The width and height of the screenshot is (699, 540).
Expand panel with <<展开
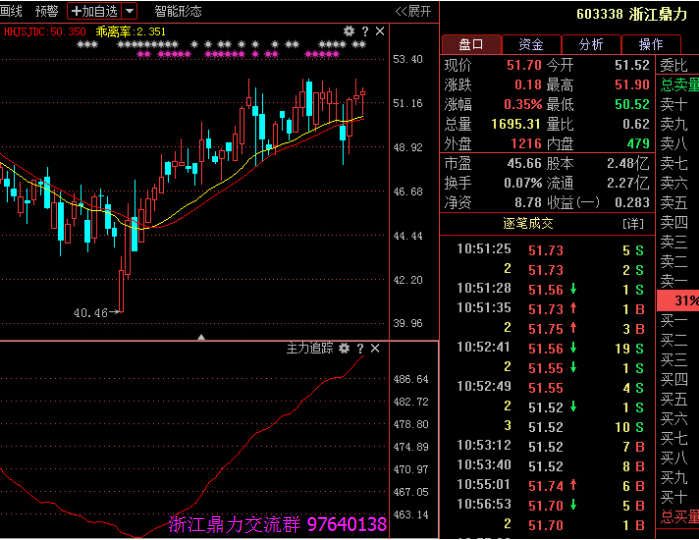pyautogui.click(x=413, y=11)
